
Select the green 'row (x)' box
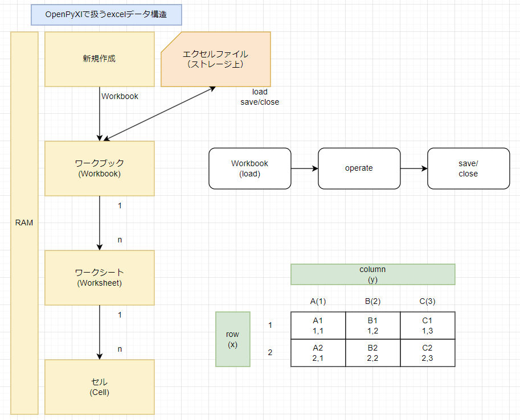(232, 339)
